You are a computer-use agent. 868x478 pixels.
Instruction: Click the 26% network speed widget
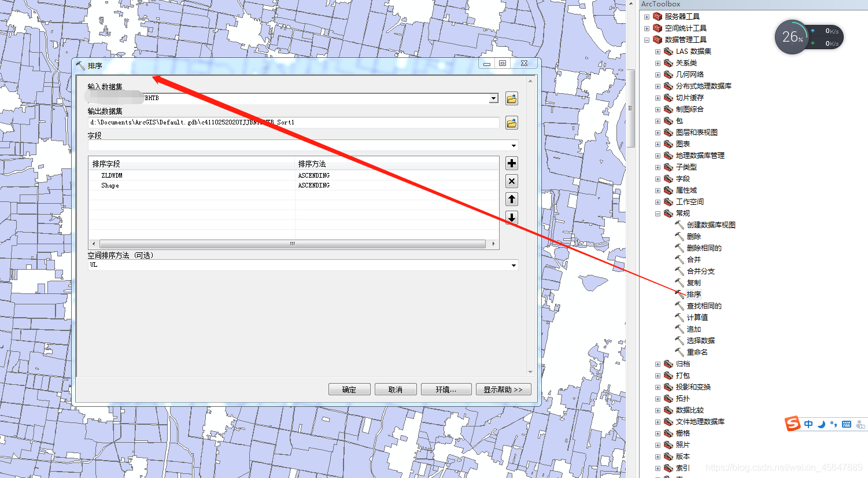[x=809, y=37]
